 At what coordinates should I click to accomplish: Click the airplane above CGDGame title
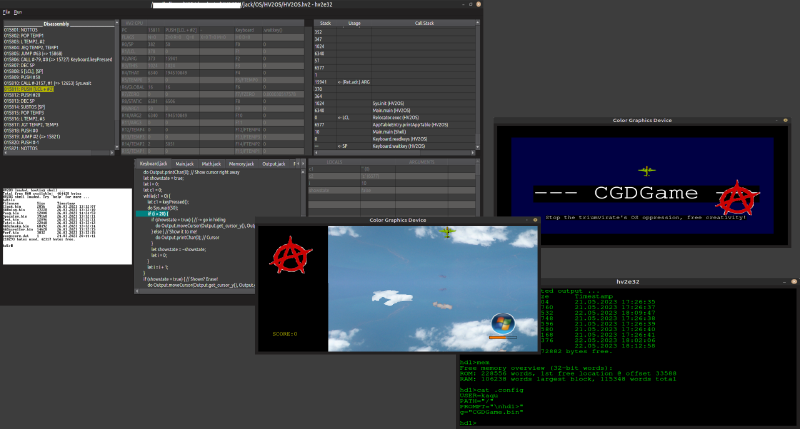coord(648,171)
